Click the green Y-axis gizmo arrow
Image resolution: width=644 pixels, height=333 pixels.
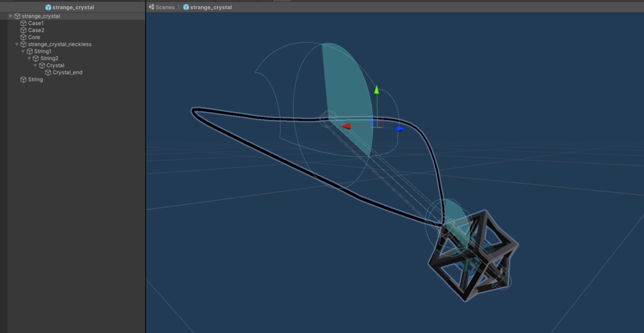pyautogui.click(x=377, y=90)
